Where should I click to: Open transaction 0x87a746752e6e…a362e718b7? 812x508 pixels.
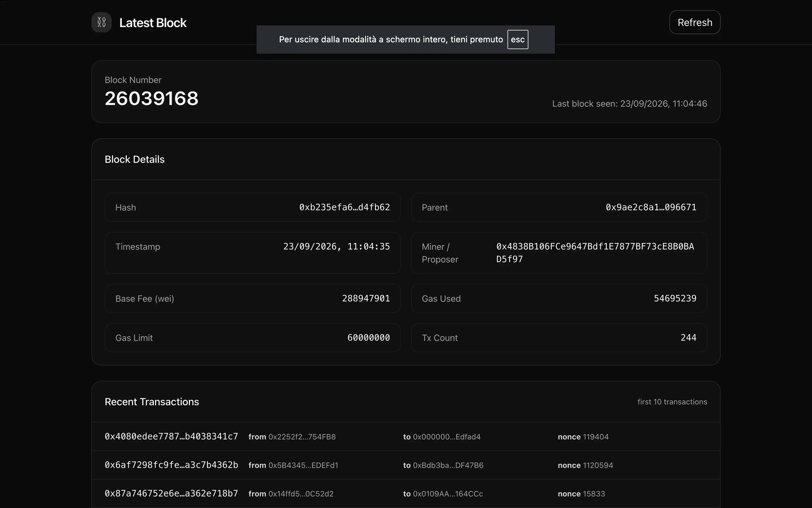[171, 494]
